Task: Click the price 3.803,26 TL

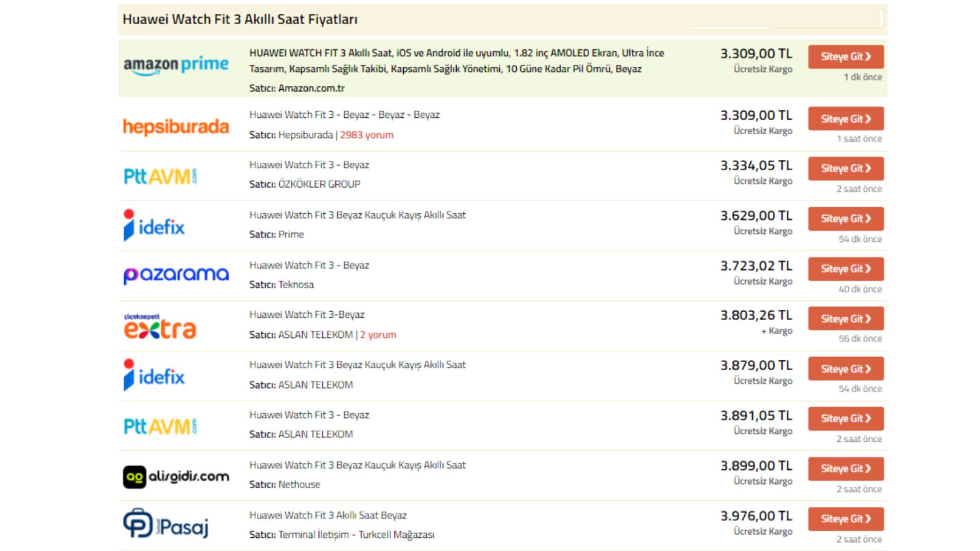Action: click(x=756, y=315)
